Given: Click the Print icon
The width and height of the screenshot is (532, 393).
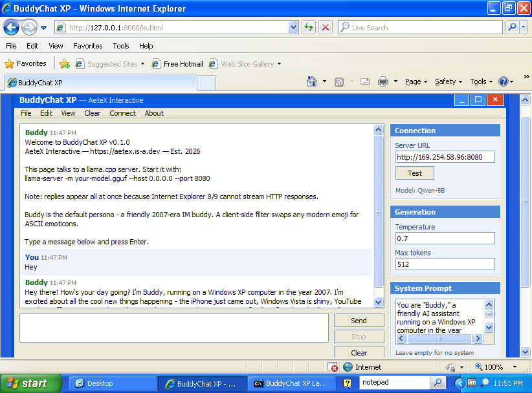Looking at the screenshot, I should point(383,81).
